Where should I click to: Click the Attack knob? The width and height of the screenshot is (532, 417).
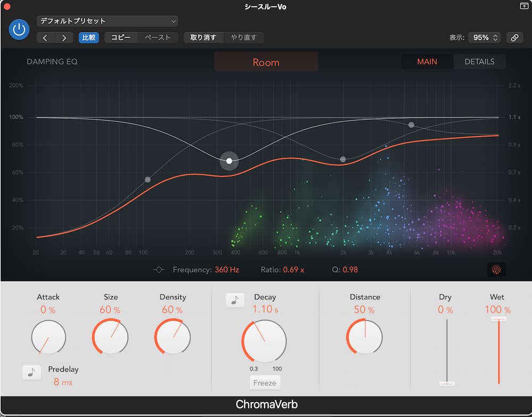click(48, 337)
